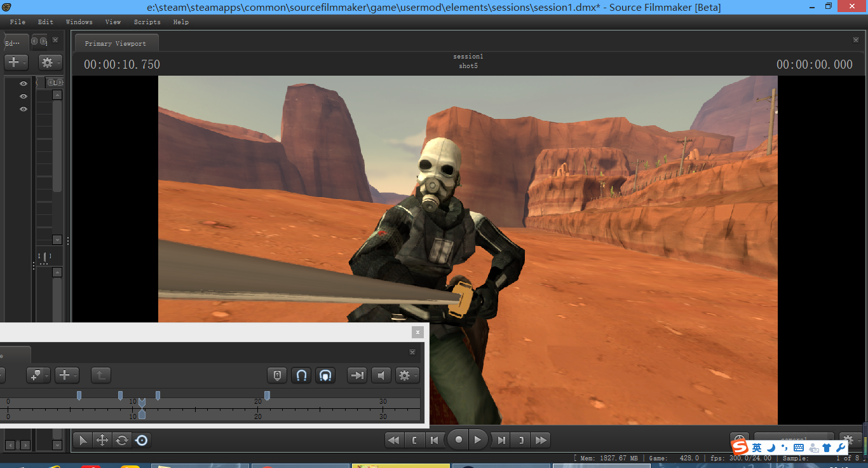Viewport: 868px width, 468px height.
Task: Jump to the first frame with rewind
Action: click(394, 440)
